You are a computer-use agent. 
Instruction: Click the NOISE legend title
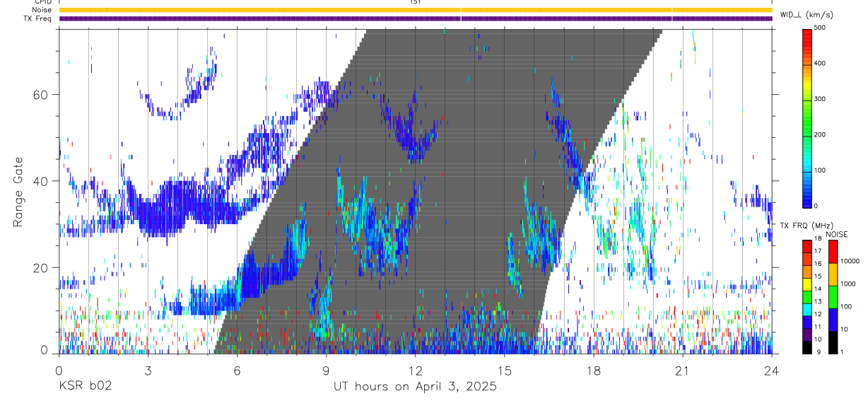point(837,234)
